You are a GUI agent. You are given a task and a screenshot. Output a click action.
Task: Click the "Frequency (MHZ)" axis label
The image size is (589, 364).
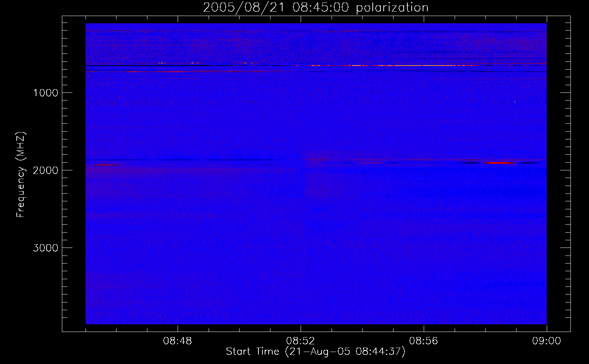coord(21,175)
